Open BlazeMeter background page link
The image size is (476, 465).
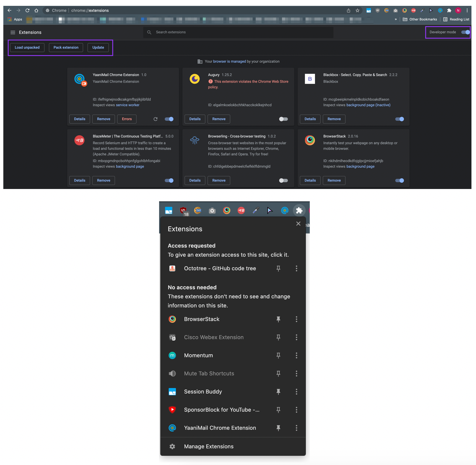(x=130, y=167)
